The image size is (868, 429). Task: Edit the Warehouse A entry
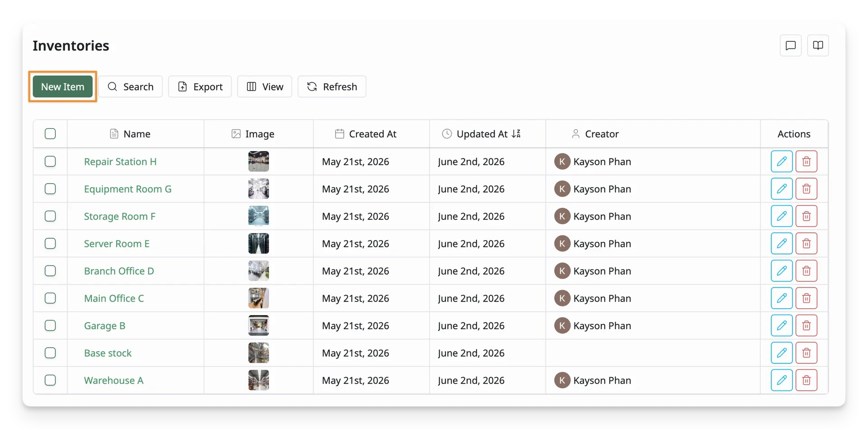tap(781, 380)
